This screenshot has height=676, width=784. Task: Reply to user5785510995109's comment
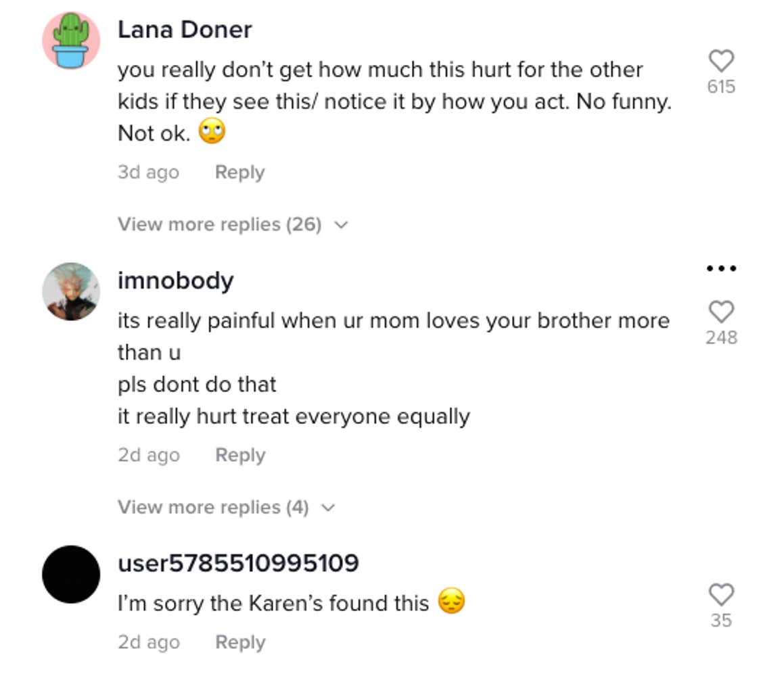pos(240,642)
